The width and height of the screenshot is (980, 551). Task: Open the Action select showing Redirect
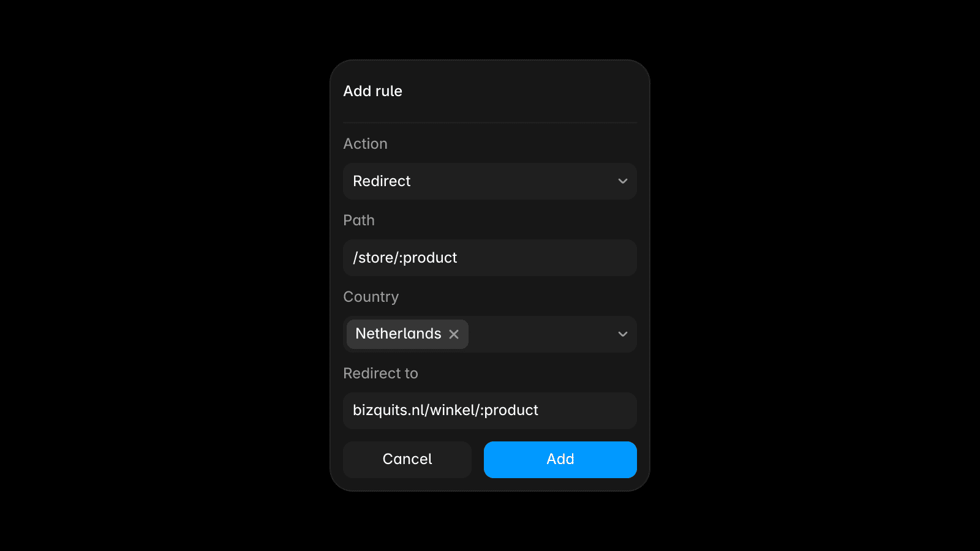click(490, 181)
